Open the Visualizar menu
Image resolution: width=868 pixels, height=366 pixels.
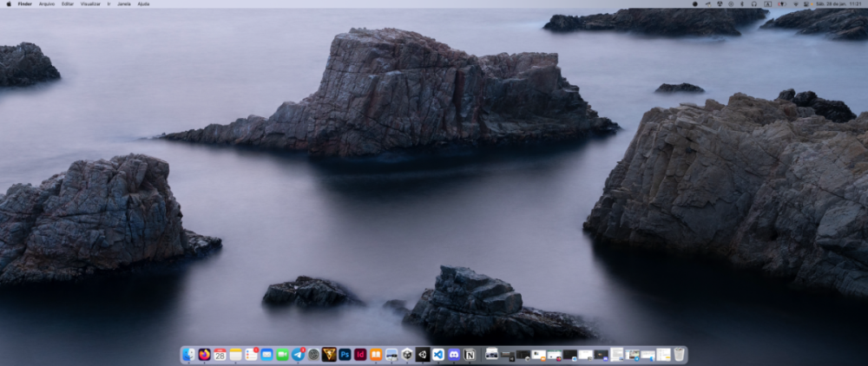(x=90, y=3)
